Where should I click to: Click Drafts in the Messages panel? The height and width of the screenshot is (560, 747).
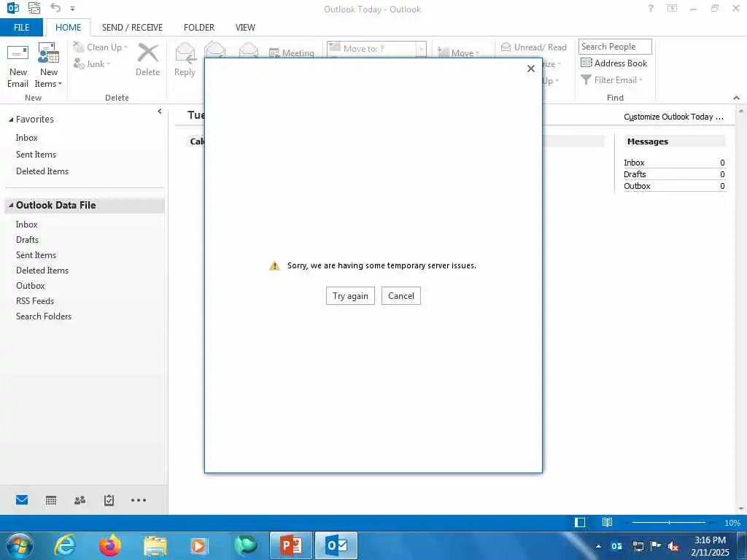pyautogui.click(x=635, y=174)
